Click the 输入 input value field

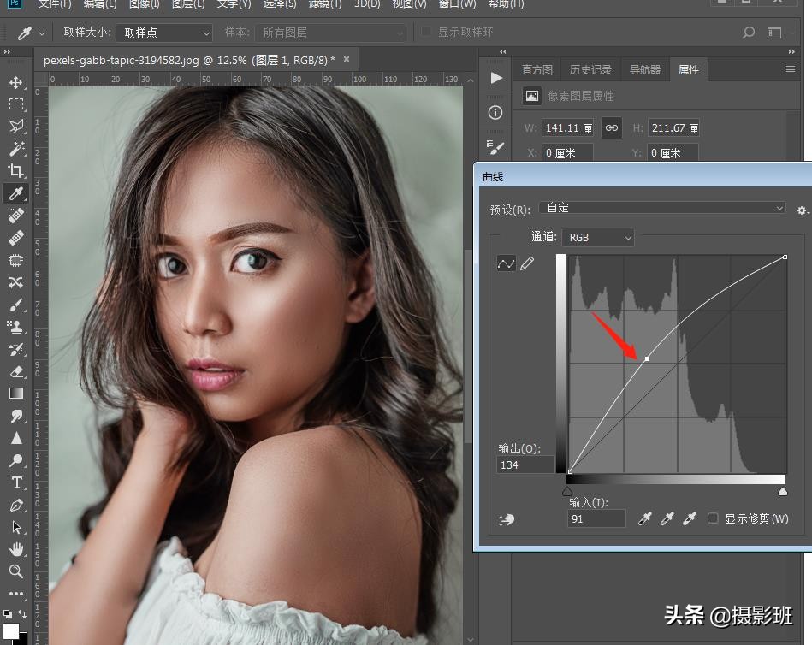pyautogui.click(x=596, y=518)
